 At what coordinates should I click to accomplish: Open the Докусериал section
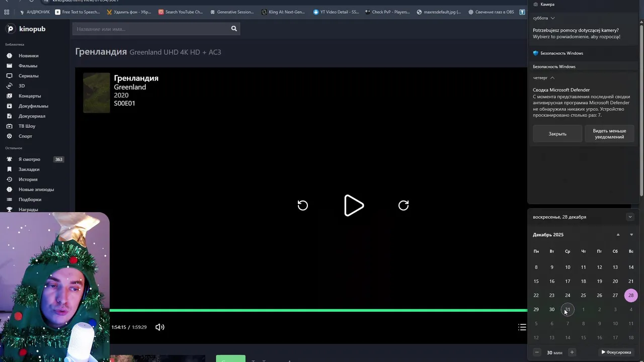pos(32,116)
